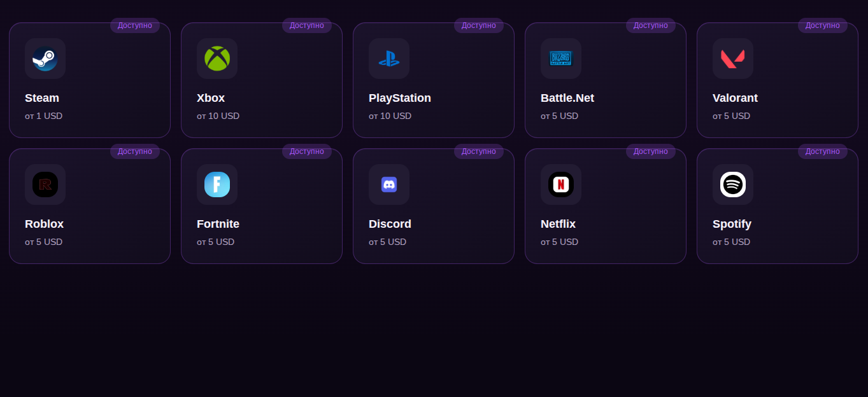Click the Доступно badge on Roblox card
The height and width of the screenshot is (397, 868).
(x=135, y=151)
